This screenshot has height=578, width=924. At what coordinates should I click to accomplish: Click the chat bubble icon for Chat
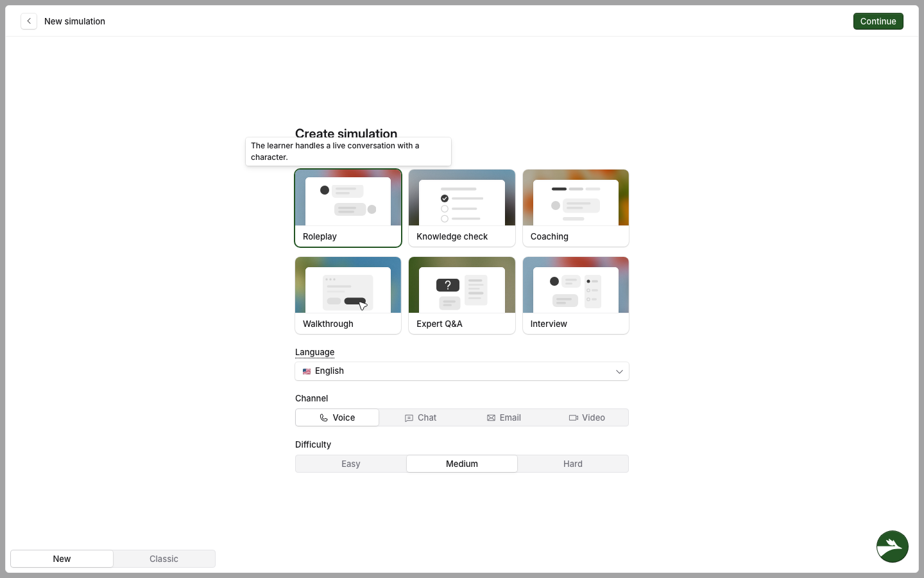(x=409, y=418)
